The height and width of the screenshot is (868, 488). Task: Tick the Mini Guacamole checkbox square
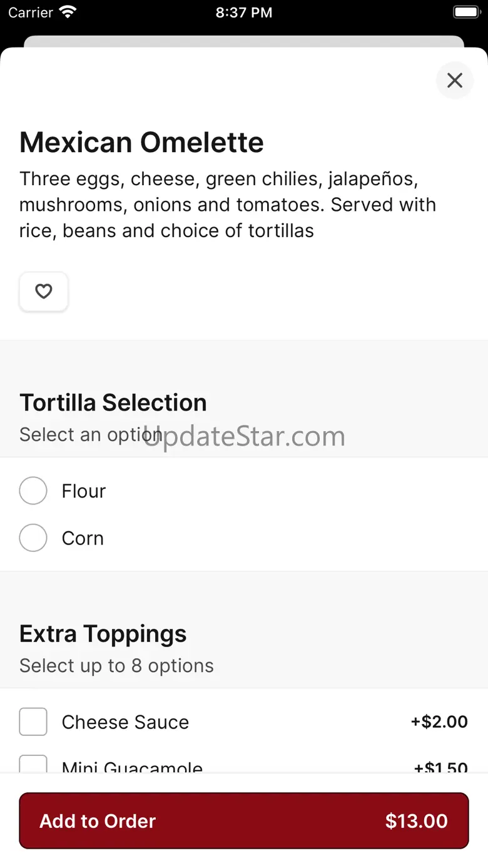pyautogui.click(x=33, y=765)
